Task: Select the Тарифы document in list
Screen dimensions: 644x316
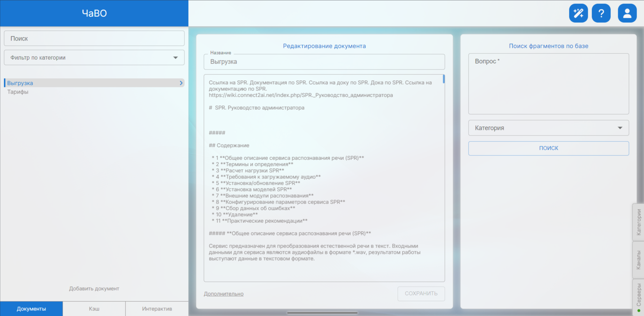Action: coord(18,92)
